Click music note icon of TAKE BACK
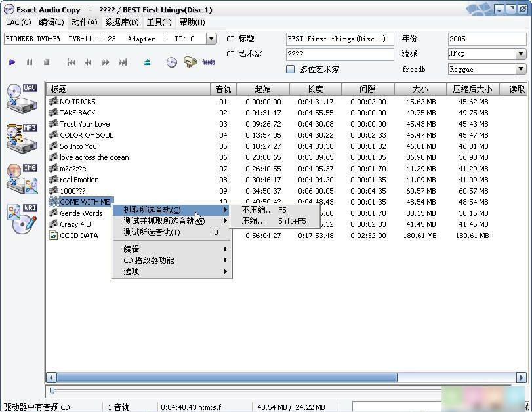This screenshot has width=532, height=412. pos(53,112)
